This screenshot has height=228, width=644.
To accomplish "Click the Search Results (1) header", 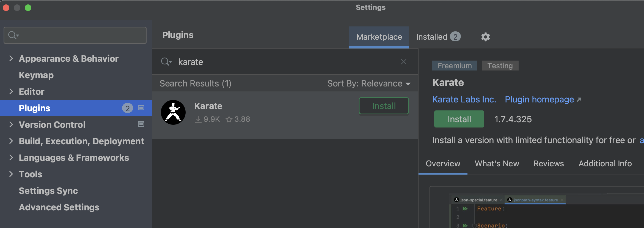I will (195, 83).
